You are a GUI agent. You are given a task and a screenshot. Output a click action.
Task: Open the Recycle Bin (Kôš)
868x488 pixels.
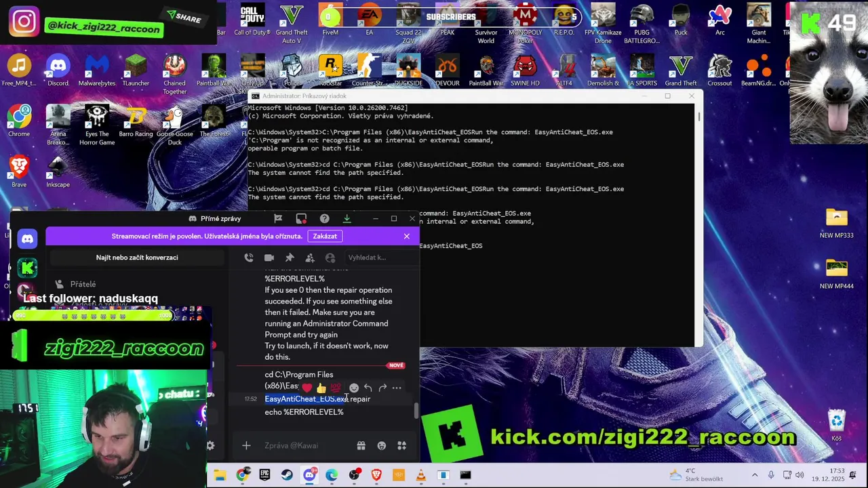coord(836,426)
